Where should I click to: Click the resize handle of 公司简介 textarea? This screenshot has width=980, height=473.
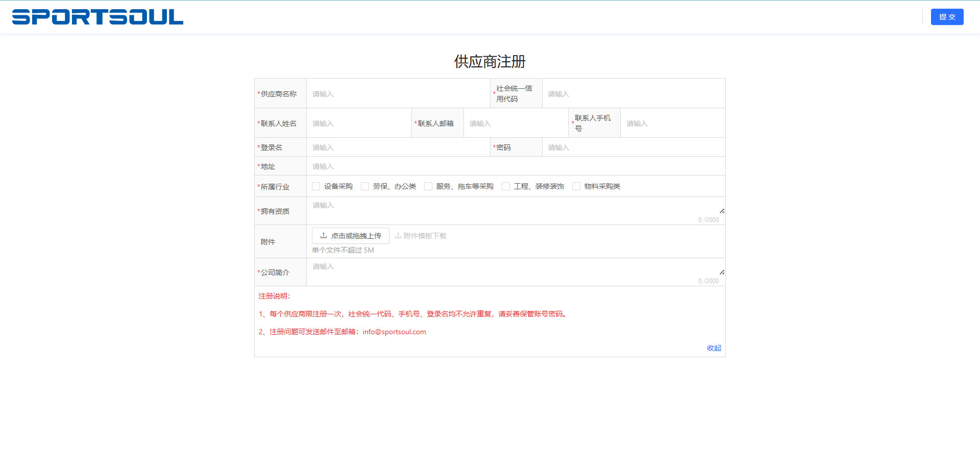click(722, 272)
